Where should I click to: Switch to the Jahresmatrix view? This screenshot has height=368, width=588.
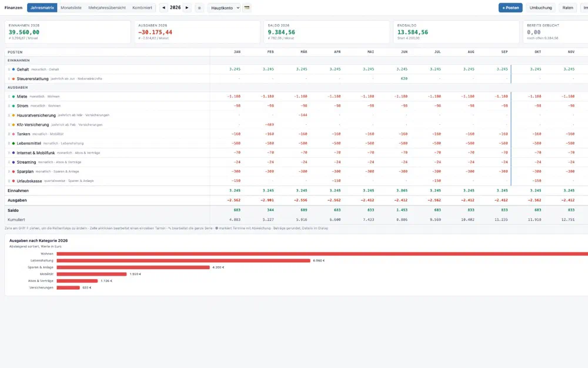[x=42, y=8]
